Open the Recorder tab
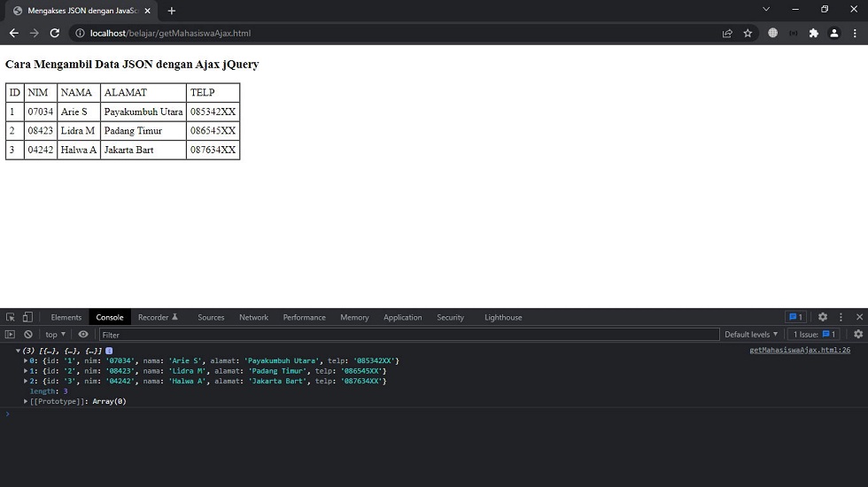 [x=158, y=317]
